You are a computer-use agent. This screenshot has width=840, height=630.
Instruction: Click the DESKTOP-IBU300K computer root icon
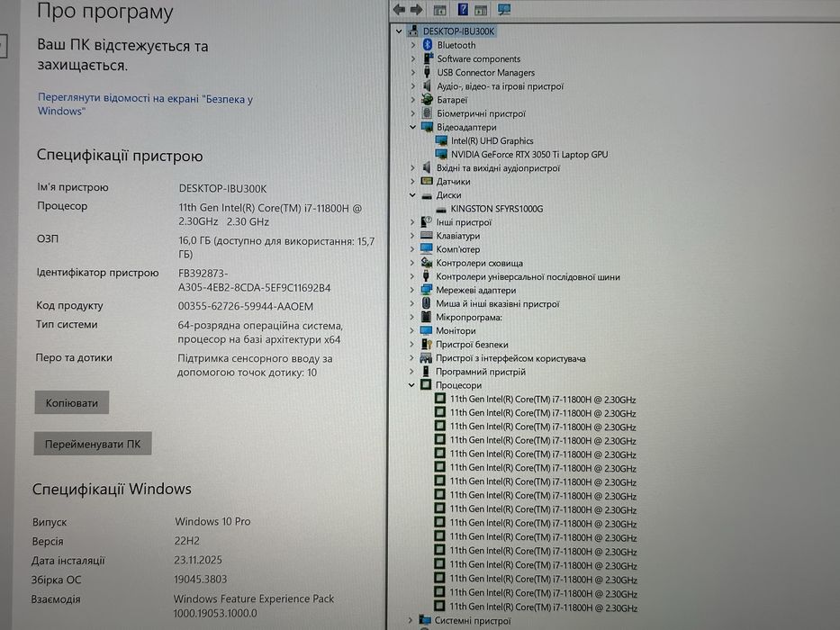(413, 31)
